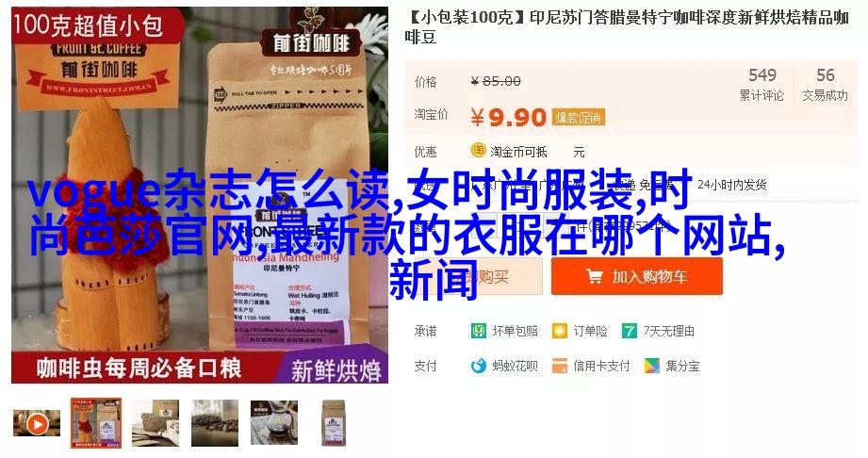868x458 pixels.
Task: Click the 7天无理由 return icon
Action: coord(629,331)
